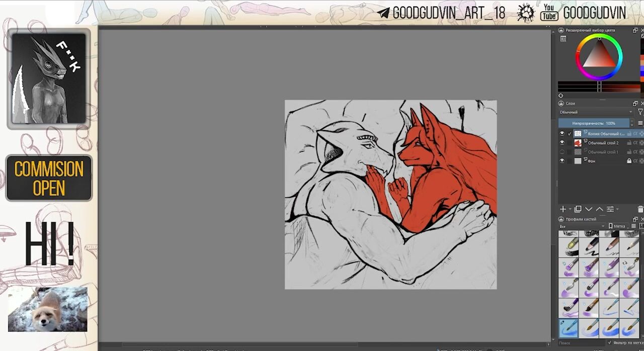
Task: Hide the 'Обычный слой 2' layer
Action: [x=562, y=143]
